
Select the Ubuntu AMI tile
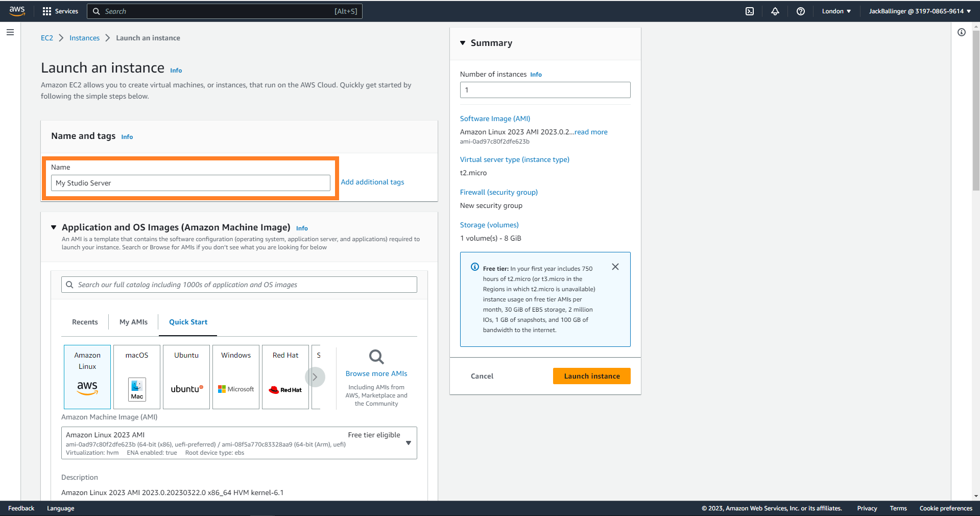(186, 377)
